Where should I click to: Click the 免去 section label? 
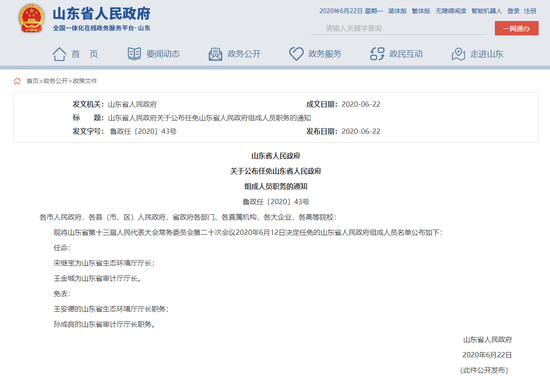pos(62,294)
